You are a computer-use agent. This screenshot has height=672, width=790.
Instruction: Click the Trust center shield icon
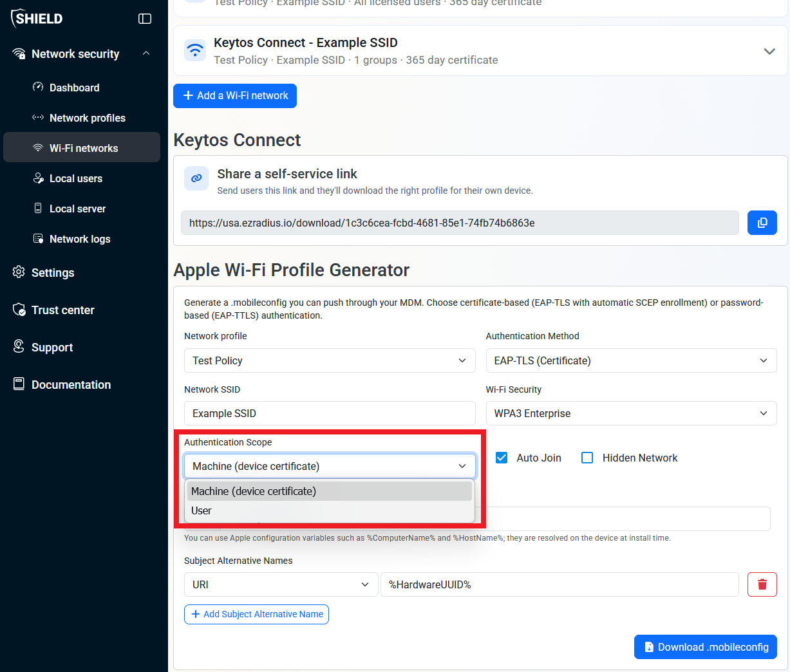tap(19, 309)
